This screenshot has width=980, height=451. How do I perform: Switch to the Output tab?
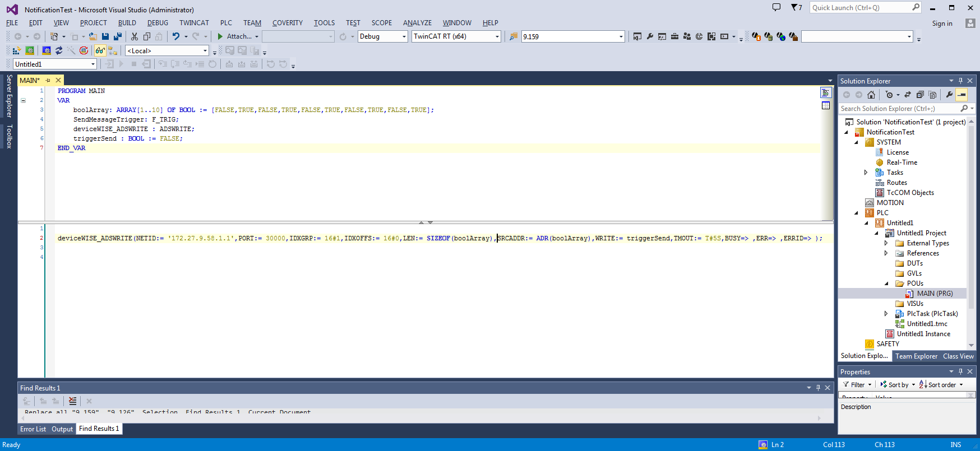pyautogui.click(x=62, y=429)
